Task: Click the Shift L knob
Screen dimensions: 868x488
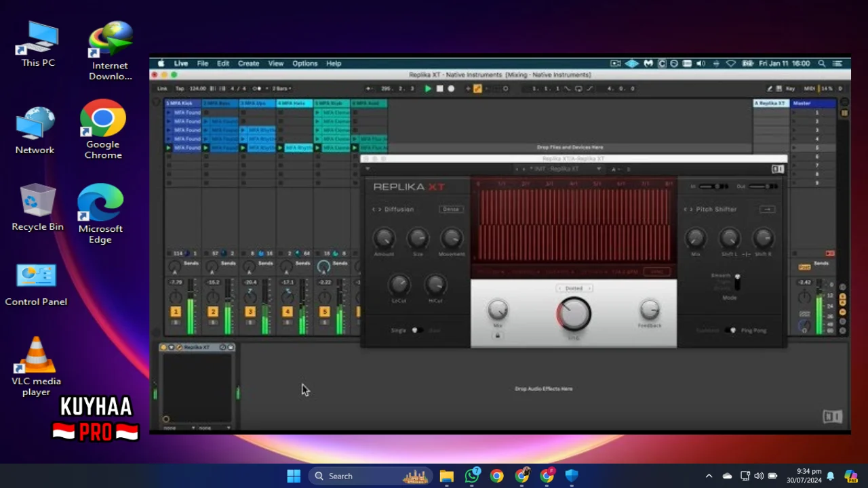Action: [730, 238]
